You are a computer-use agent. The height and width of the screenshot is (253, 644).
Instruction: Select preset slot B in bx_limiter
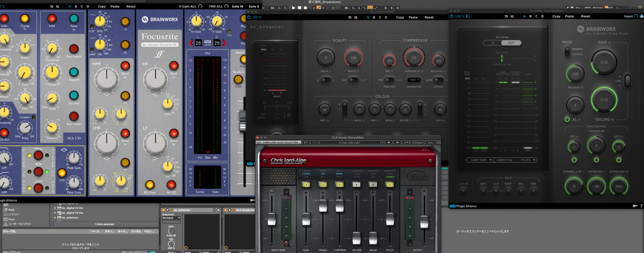(530, 16)
